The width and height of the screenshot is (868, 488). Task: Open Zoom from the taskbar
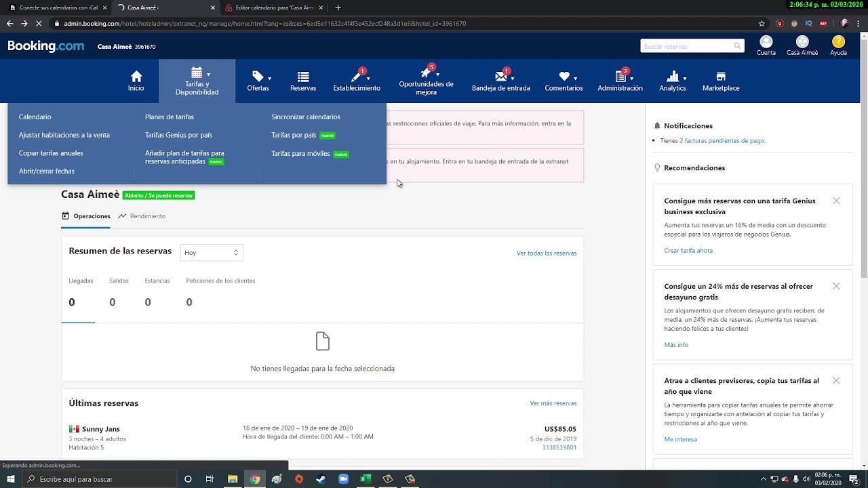343,479
